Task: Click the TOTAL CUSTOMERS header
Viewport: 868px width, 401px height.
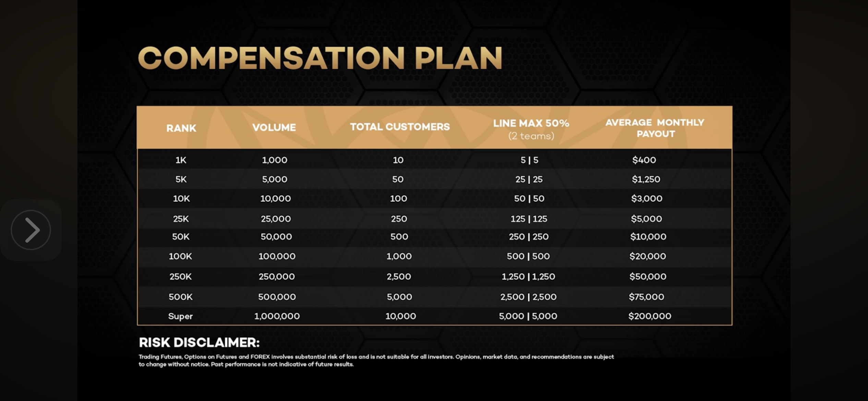Action: (400, 126)
